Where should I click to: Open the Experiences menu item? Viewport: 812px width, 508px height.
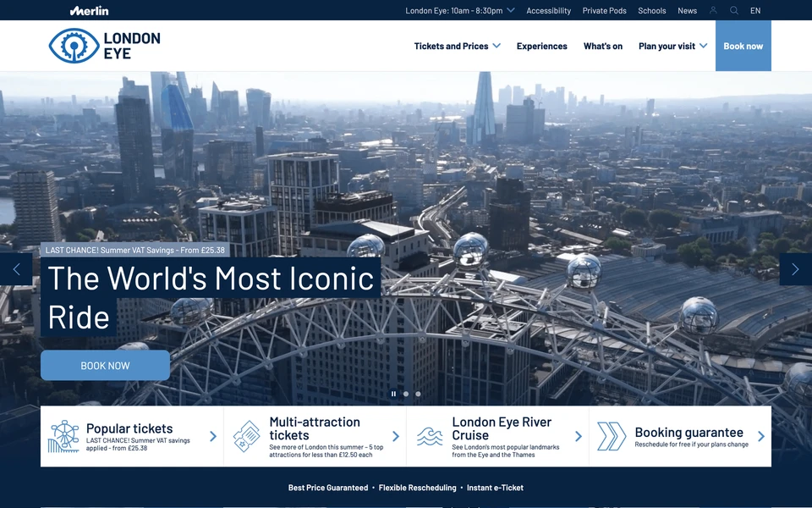(541, 46)
